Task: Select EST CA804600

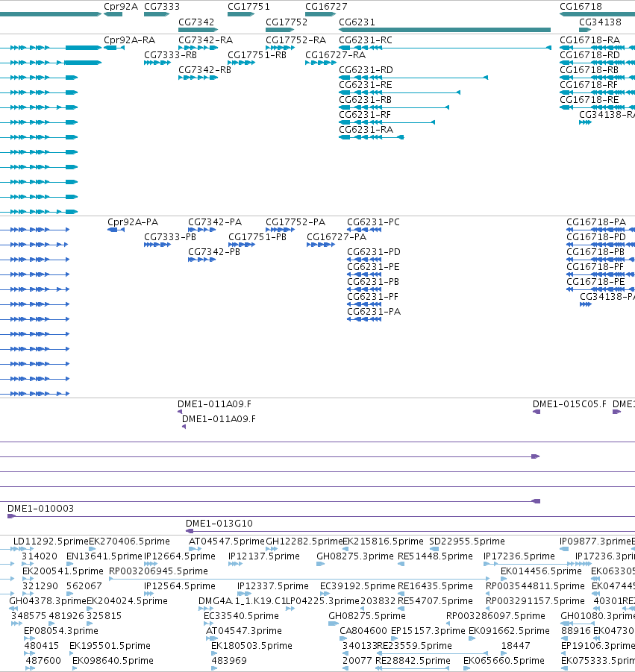Action: [363, 631]
